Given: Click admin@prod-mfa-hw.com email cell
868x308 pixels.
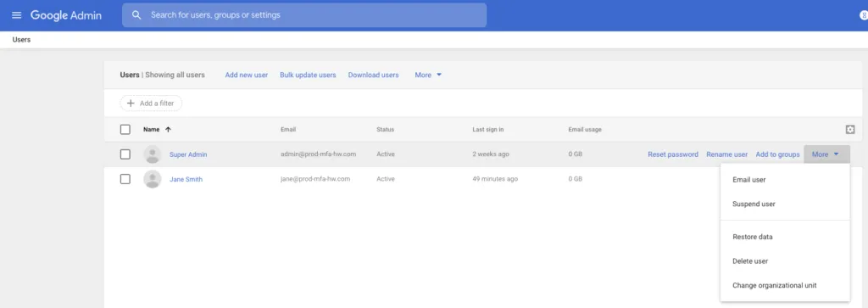Looking at the screenshot, I should pyautogui.click(x=319, y=154).
